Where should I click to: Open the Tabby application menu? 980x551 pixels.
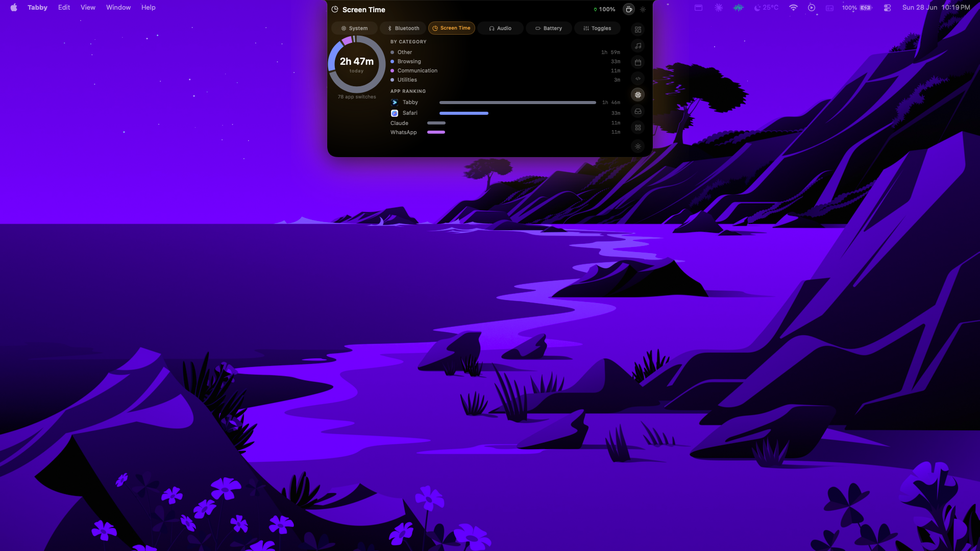(x=37, y=8)
